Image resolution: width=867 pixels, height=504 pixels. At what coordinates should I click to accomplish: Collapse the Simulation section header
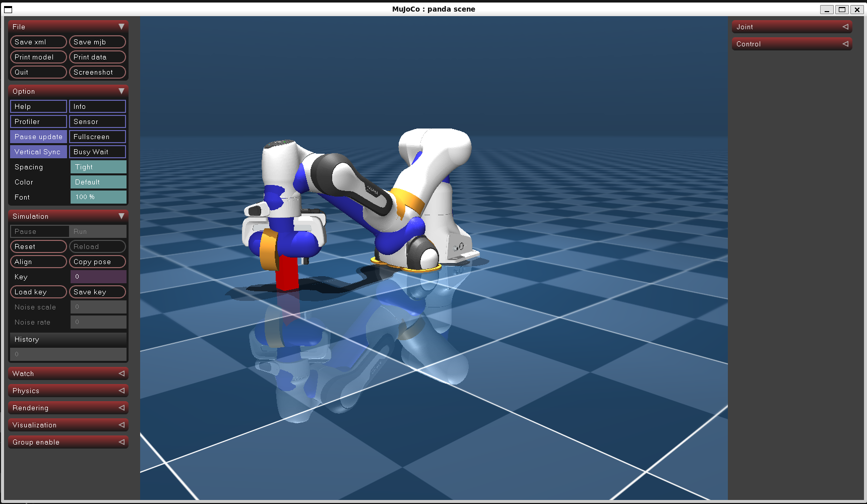point(68,216)
